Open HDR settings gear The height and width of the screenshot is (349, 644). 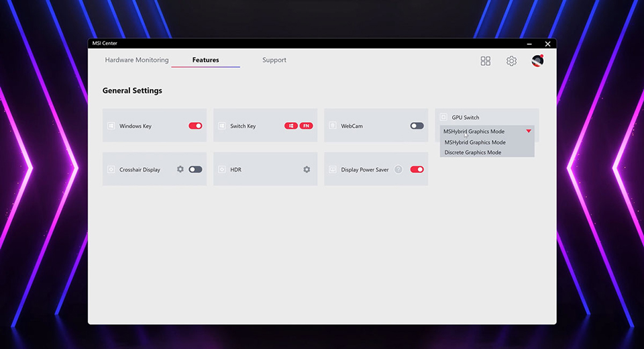307,170
